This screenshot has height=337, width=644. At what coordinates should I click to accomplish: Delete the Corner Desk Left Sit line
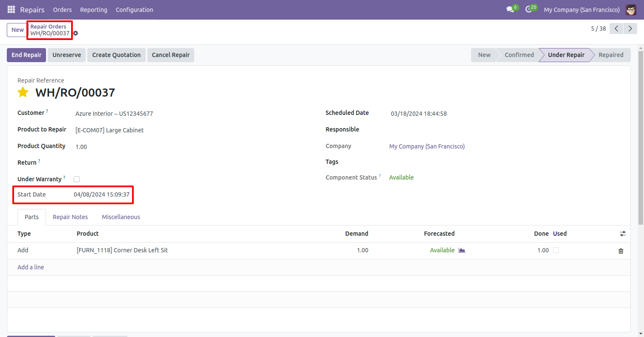click(621, 251)
